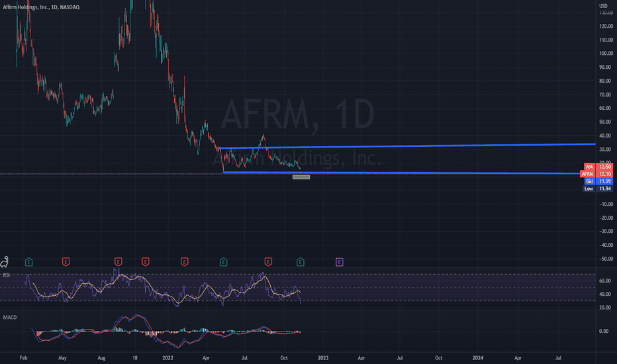The image size is (617, 364).
Task: Click the AFRM 12.10 last price label
Action: (596, 174)
